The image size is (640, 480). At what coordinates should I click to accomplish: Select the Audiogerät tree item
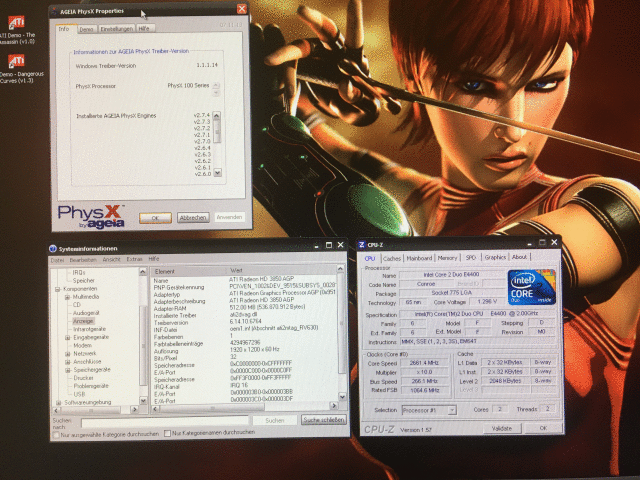click(x=86, y=313)
